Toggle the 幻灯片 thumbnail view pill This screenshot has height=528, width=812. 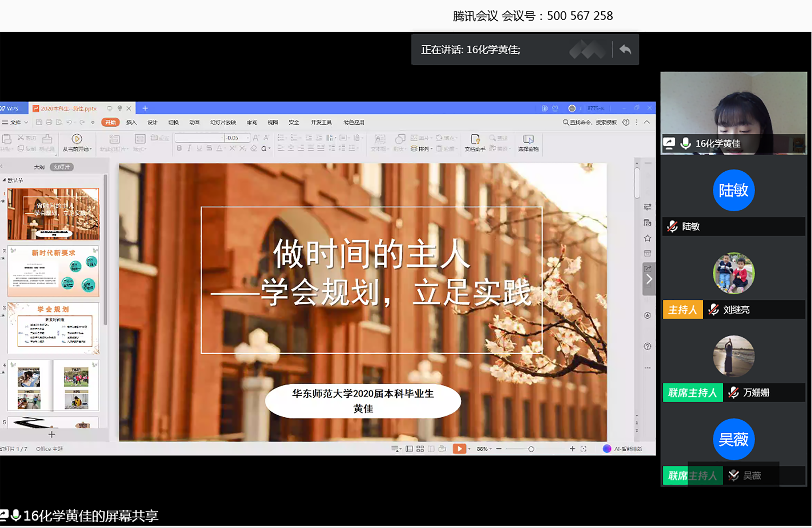pyautogui.click(x=62, y=167)
